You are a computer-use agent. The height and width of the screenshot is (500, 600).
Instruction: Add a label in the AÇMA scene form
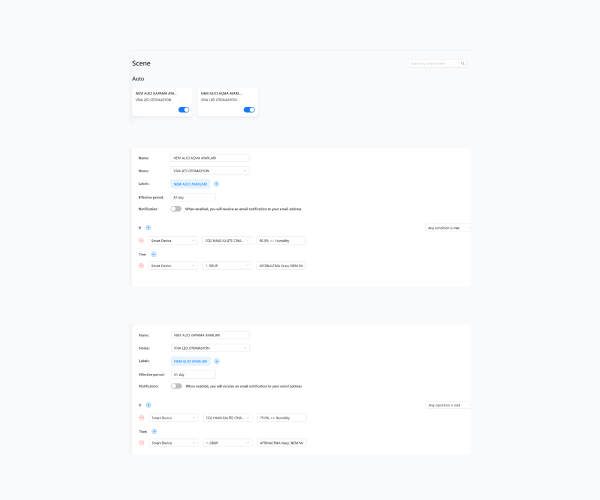pos(216,184)
